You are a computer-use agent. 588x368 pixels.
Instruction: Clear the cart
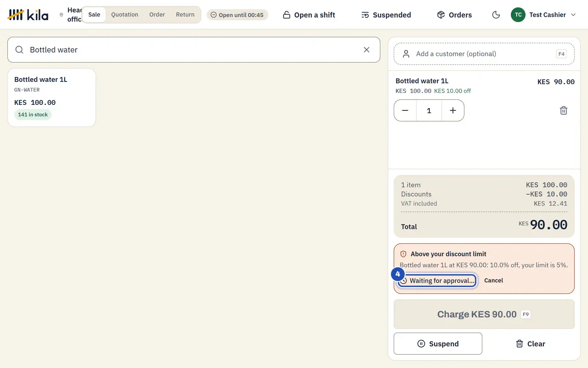530,344
